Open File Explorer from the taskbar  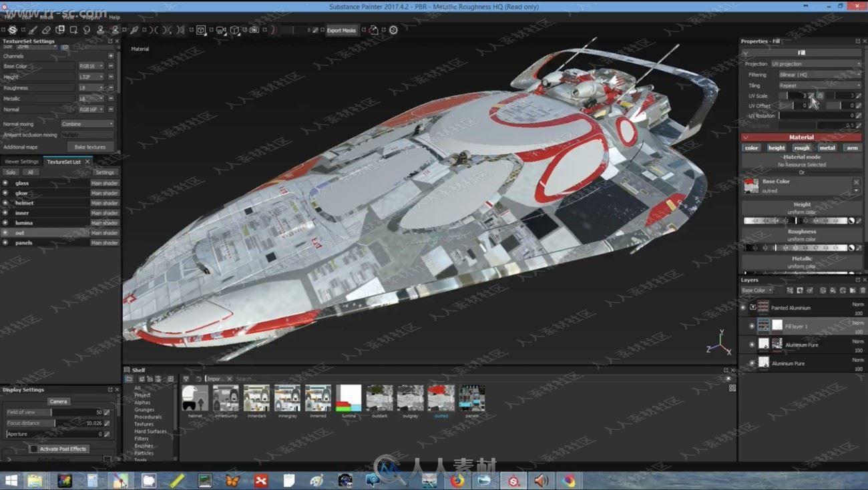(35, 480)
